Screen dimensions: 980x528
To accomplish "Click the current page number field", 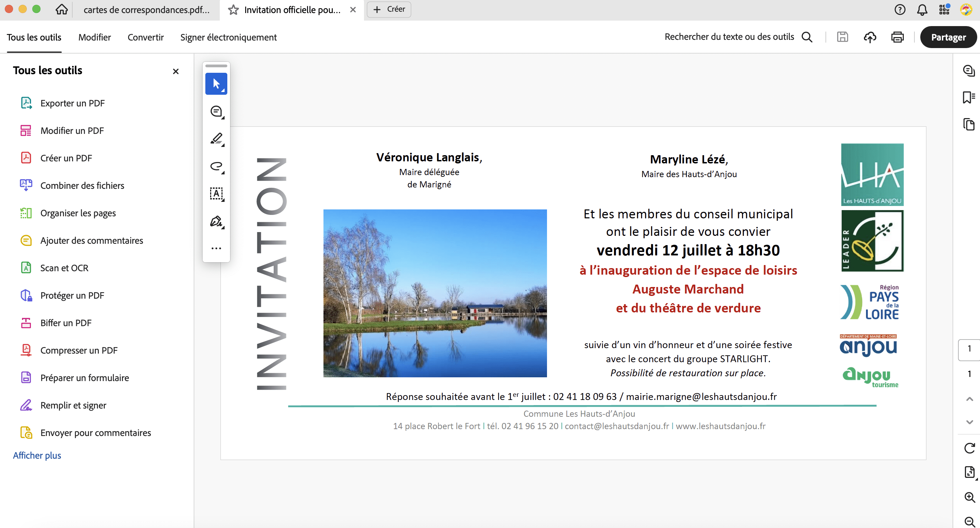I will coord(969,349).
